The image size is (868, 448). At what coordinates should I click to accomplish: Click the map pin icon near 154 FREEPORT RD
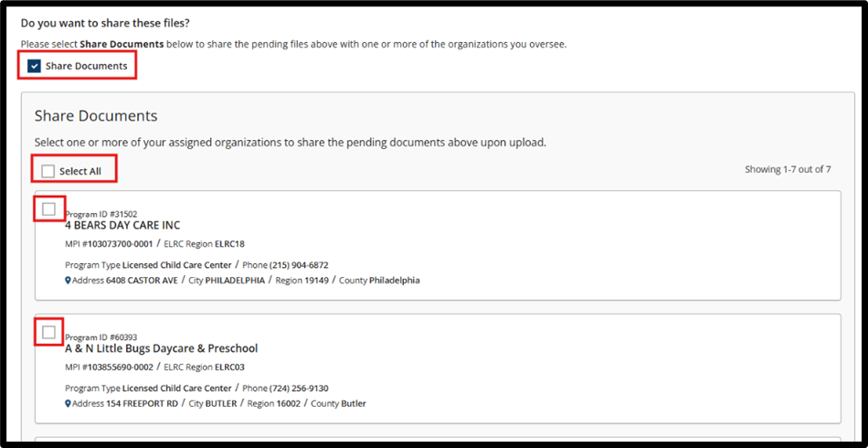click(x=69, y=404)
